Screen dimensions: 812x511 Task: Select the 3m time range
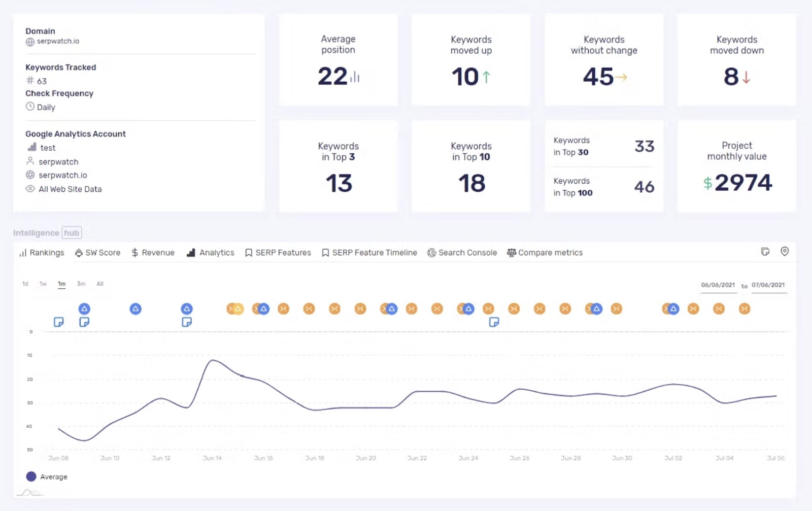[81, 284]
